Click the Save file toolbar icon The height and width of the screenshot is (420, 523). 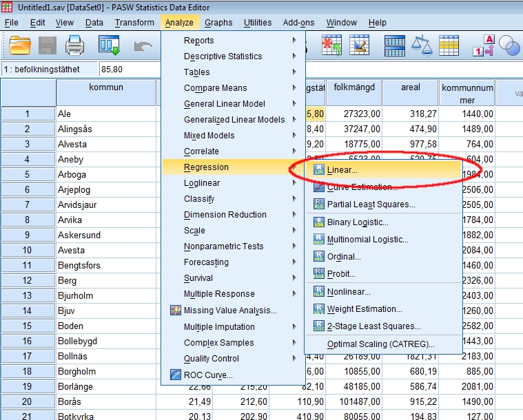(48, 46)
